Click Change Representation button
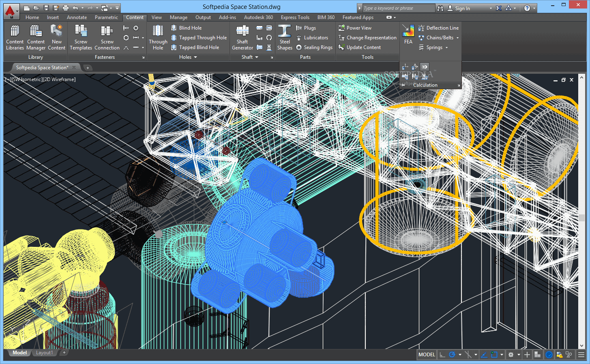 click(367, 38)
